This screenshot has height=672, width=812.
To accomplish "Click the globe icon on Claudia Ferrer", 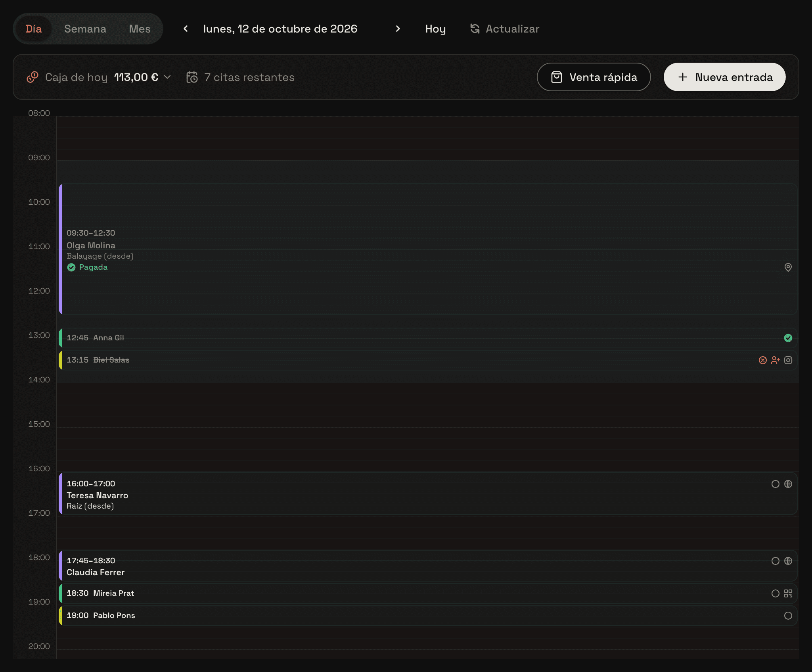I will [x=788, y=561].
